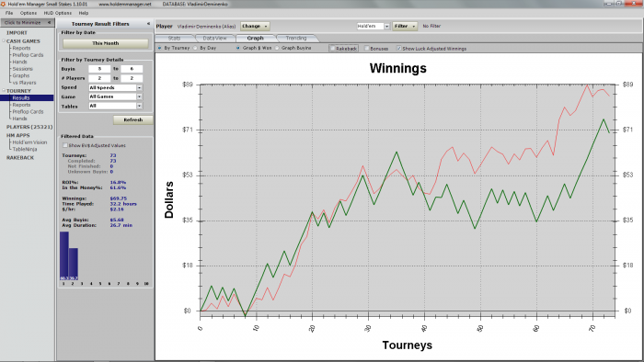The width and height of the screenshot is (644, 362).
Task: Open cash games Reports item
Action: (21, 48)
